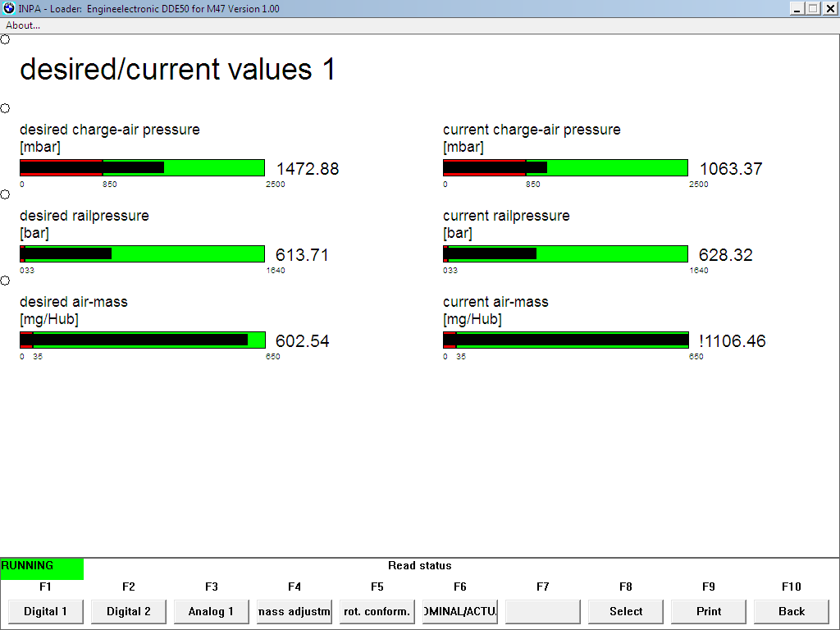Click the green RUNNING status indicator

click(42, 568)
